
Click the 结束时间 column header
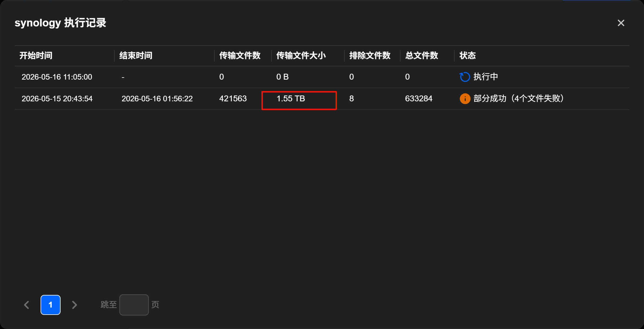coord(136,56)
